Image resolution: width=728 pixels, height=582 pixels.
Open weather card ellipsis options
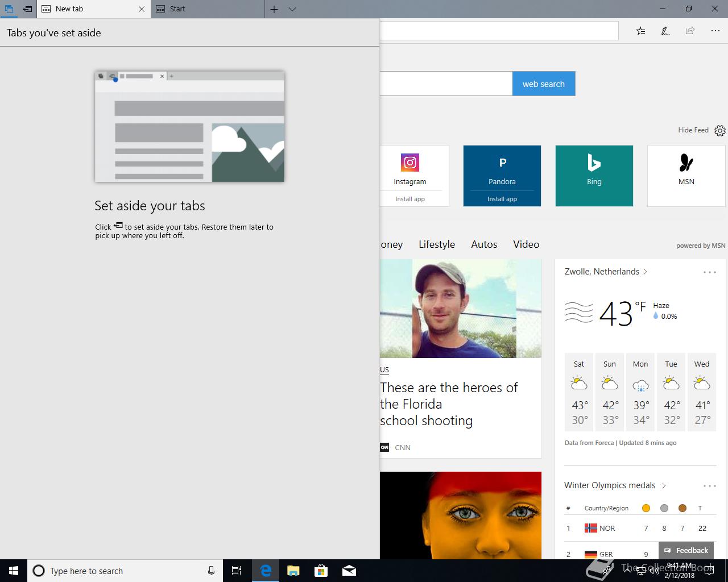710,272
